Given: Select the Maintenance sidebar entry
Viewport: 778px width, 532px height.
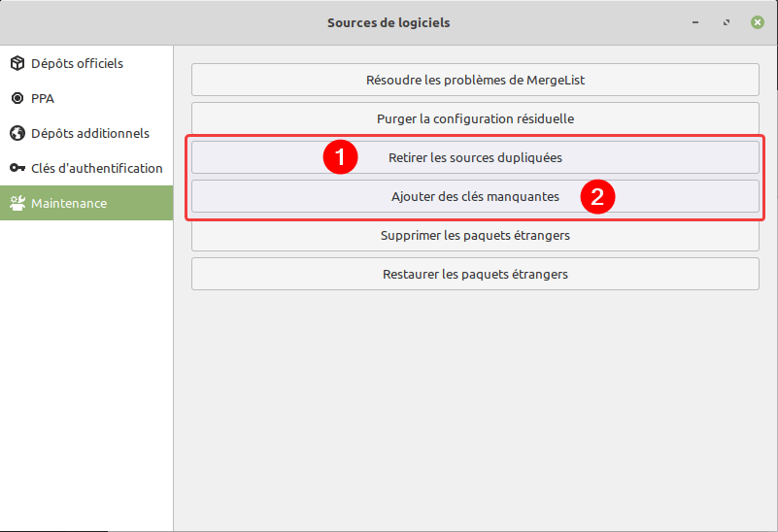Looking at the screenshot, I should 68,204.
